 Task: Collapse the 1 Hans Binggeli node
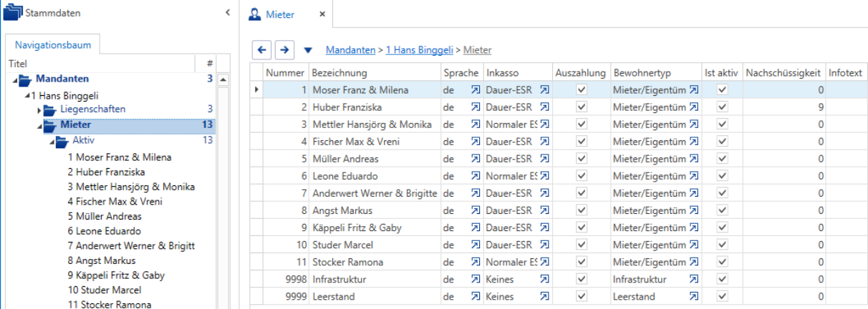pos(27,95)
